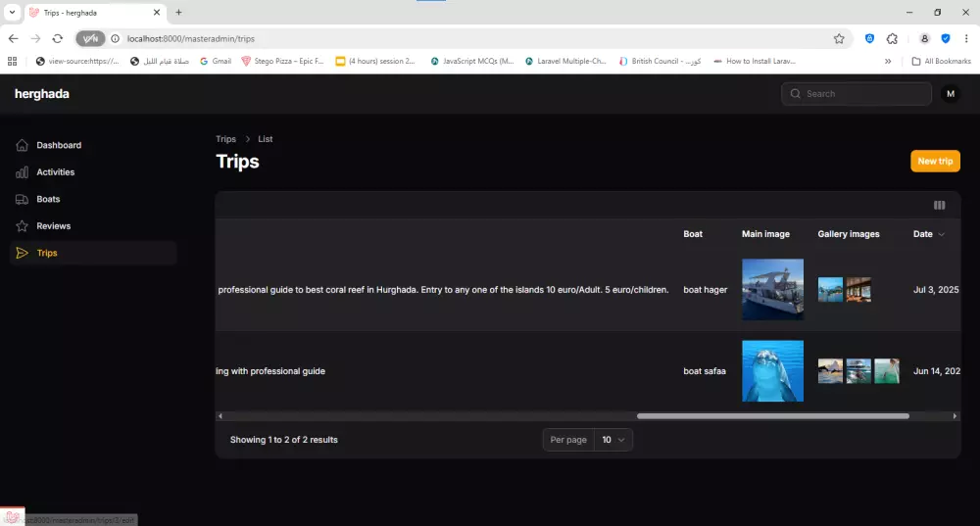980x526 pixels.
Task: Open Reviews from the sidebar
Action: pyautogui.click(x=53, y=225)
